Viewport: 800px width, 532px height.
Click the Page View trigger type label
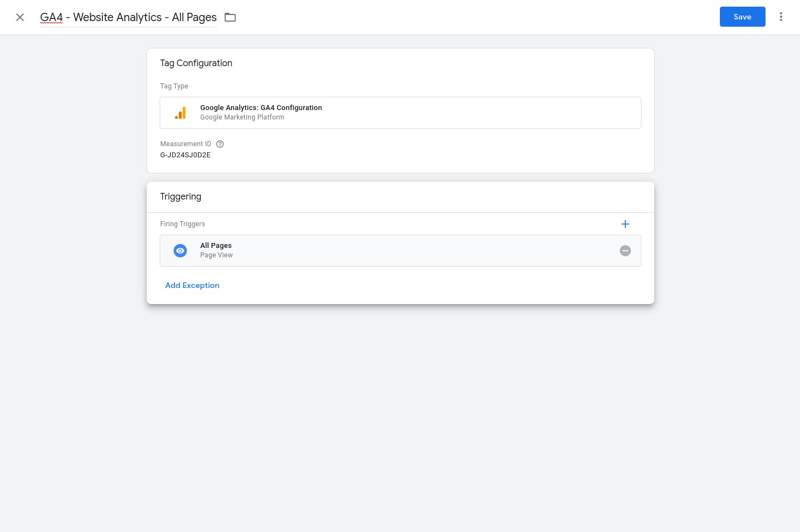216,255
